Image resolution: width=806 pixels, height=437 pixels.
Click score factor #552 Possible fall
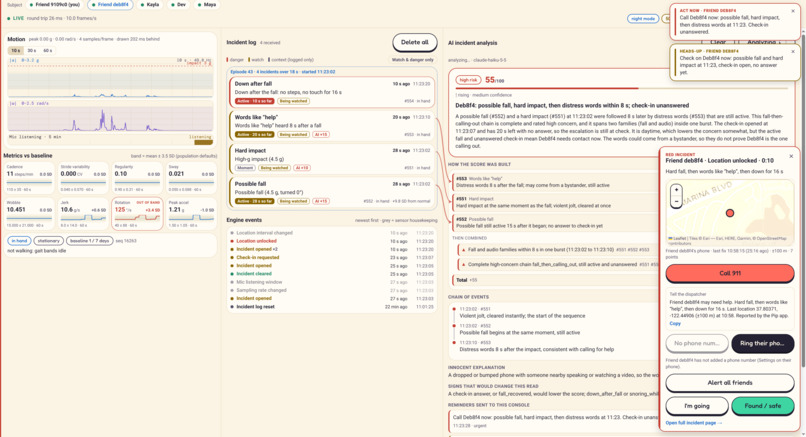point(554,222)
